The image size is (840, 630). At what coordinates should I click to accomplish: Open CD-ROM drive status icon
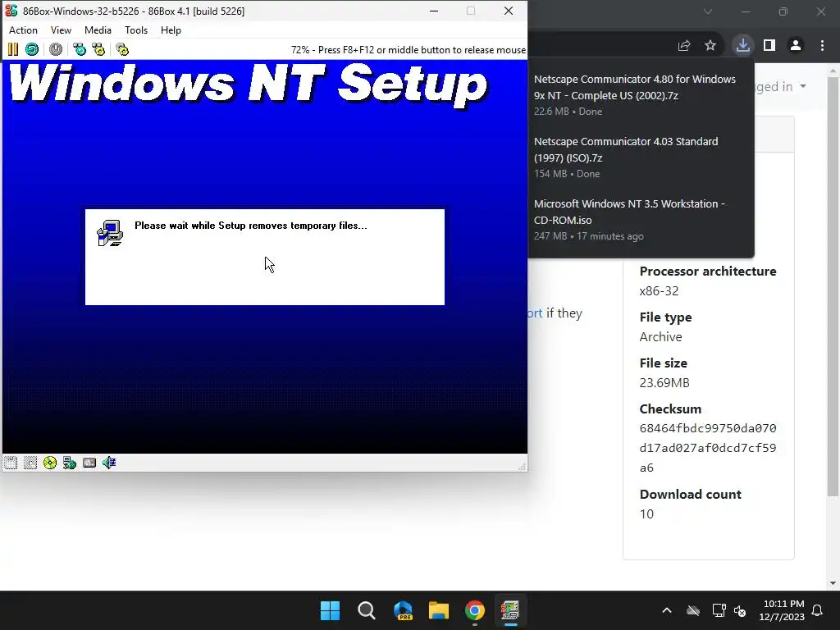click(50, 463)
